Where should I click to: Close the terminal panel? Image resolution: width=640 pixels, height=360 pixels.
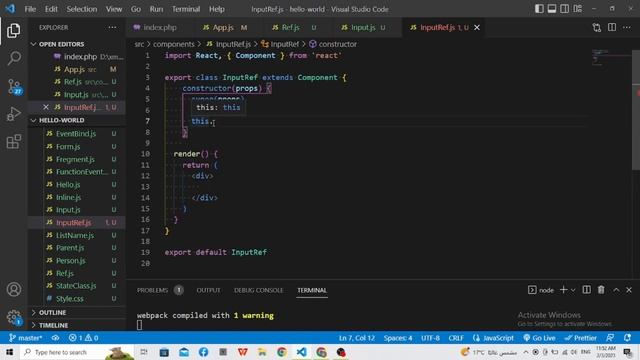[629, 290]
